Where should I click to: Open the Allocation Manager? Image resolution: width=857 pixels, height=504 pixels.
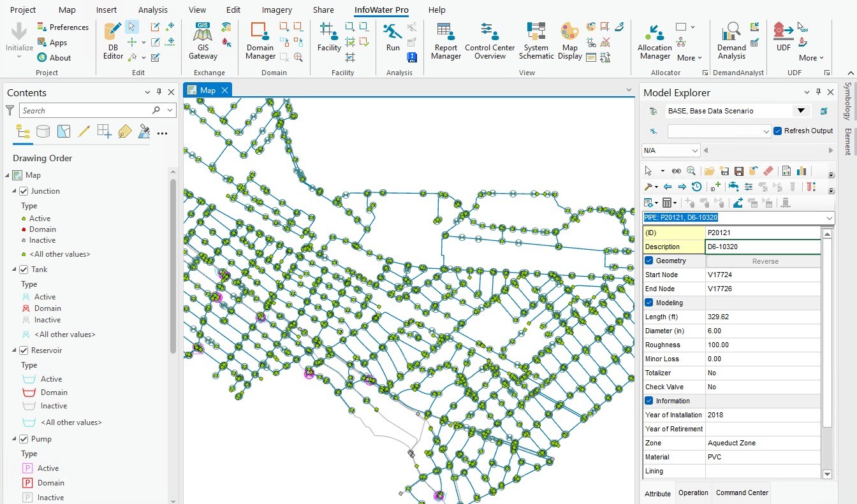tap(655, 40)
